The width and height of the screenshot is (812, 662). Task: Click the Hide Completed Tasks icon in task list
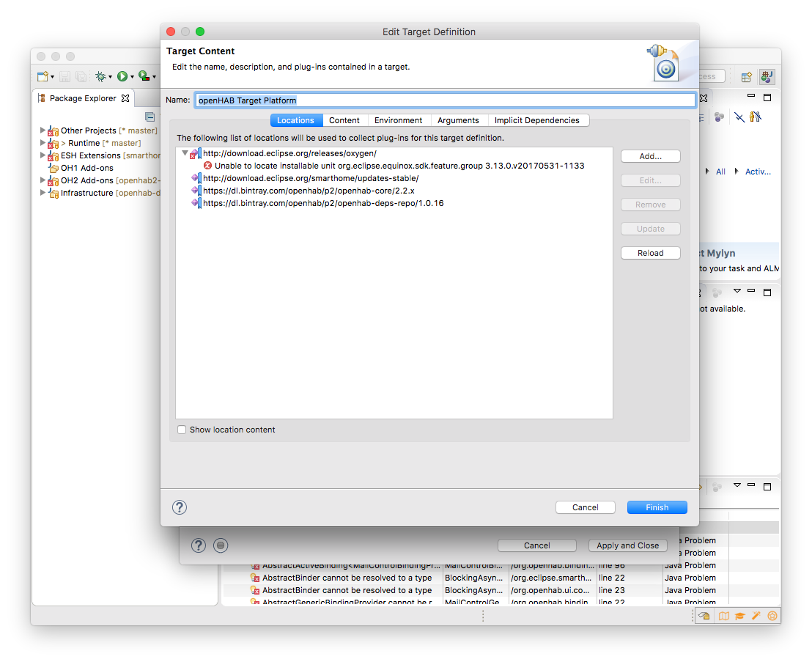pyautogui.click(x=739, y=117)
